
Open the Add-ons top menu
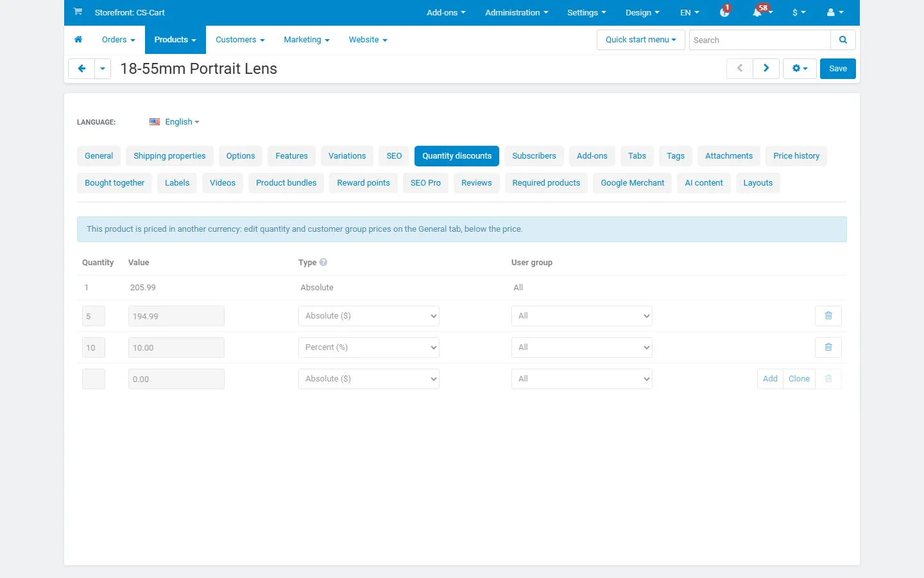446,12
